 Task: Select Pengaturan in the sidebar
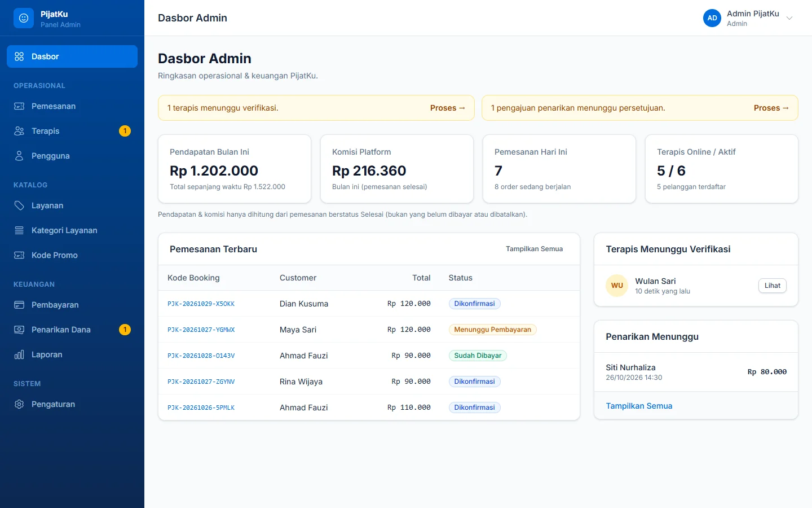(x=72, y=404)
